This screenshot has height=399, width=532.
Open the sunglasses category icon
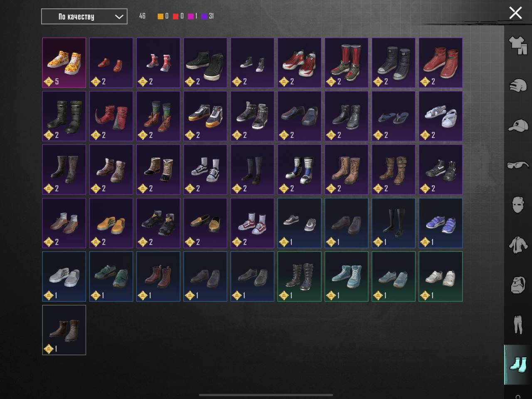click(518, 165)
